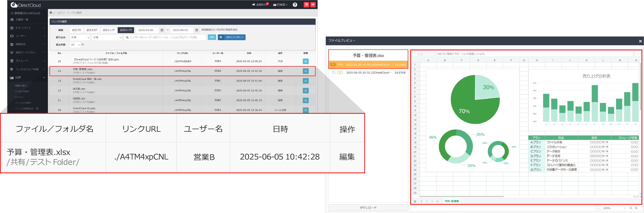Open the お知らせ notifications megaphone
This screenshot has height=213, width=644.
coord(253,5)
